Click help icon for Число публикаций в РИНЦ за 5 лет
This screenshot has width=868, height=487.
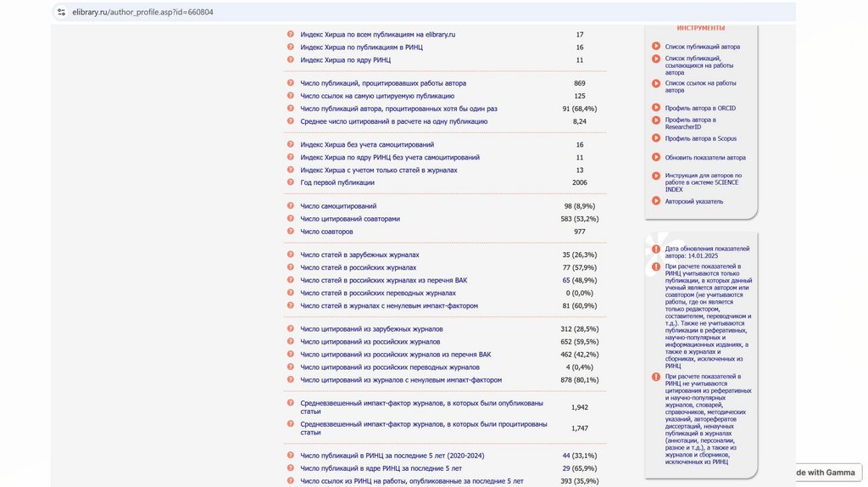(290, 455)
